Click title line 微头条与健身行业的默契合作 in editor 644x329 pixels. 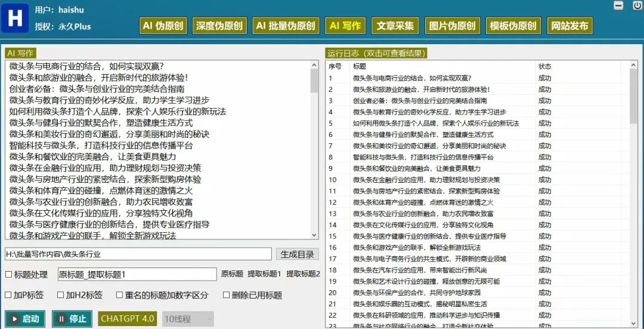click(101, 122)
